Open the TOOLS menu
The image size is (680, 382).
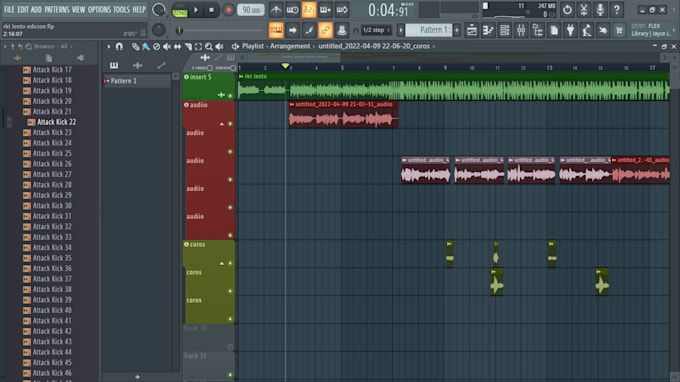[x=121, y=10]
